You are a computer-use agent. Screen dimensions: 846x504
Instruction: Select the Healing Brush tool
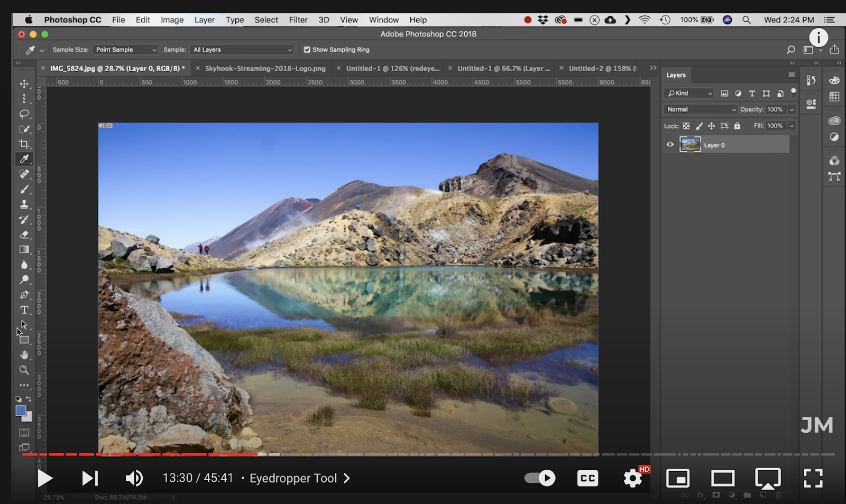pyautogui.click(x=24, y=174)
